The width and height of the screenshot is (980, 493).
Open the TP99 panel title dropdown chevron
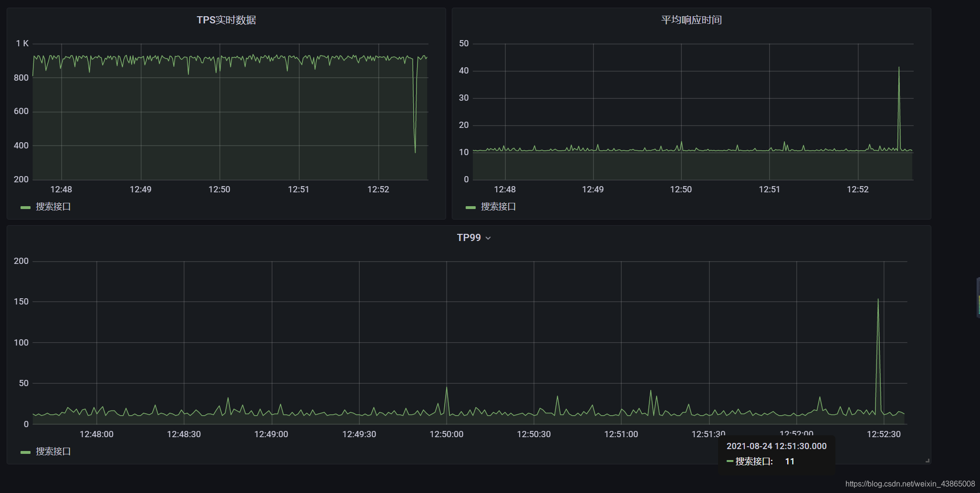(488, 238)
